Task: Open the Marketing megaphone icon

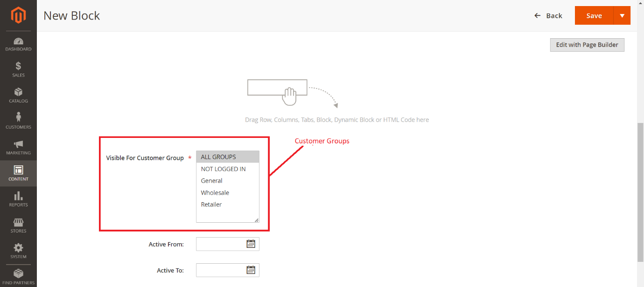Action: tap(18, 144)
